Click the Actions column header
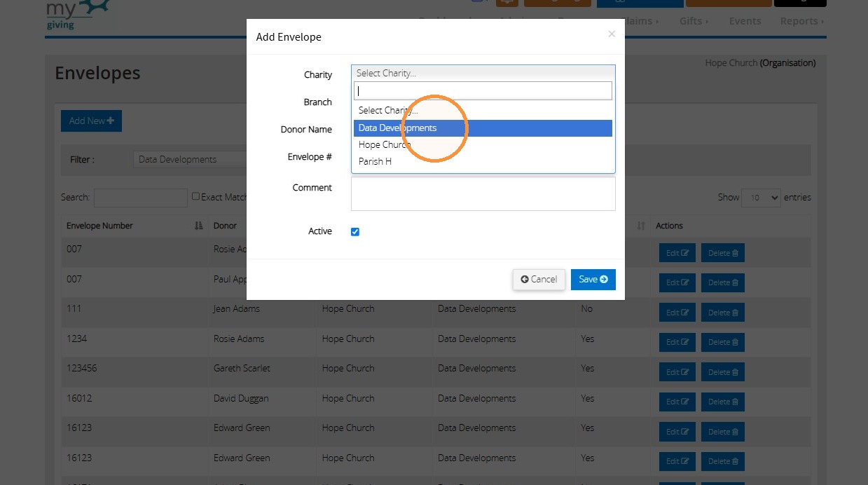Screen dimensions: 868x485 [x=669, y=226]
